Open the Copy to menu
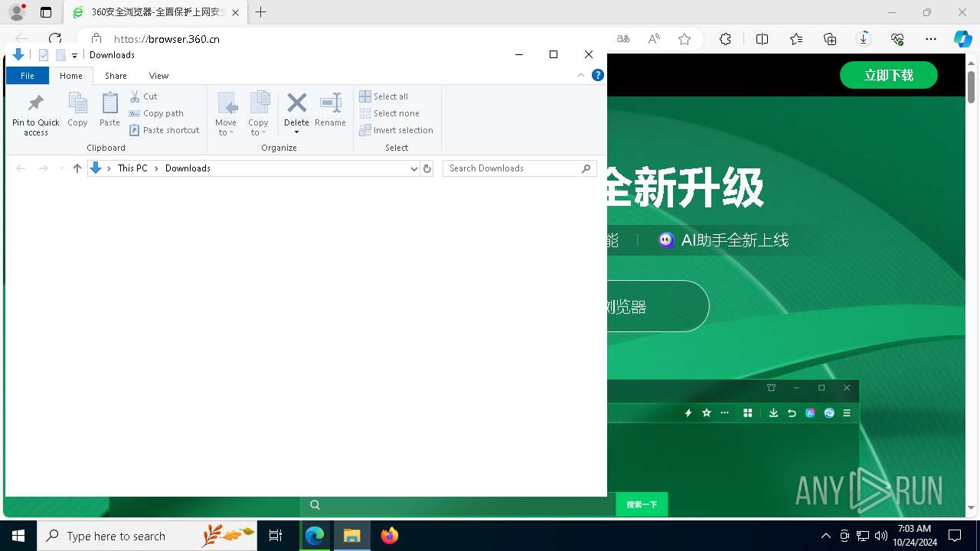Viewport: 980px width, 551px height. click(259, 113)
